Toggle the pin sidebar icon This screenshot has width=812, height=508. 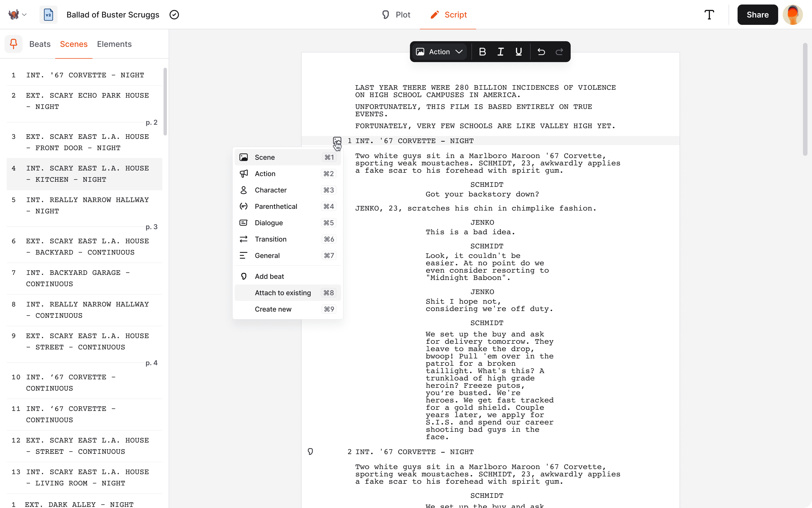point(14,44)
